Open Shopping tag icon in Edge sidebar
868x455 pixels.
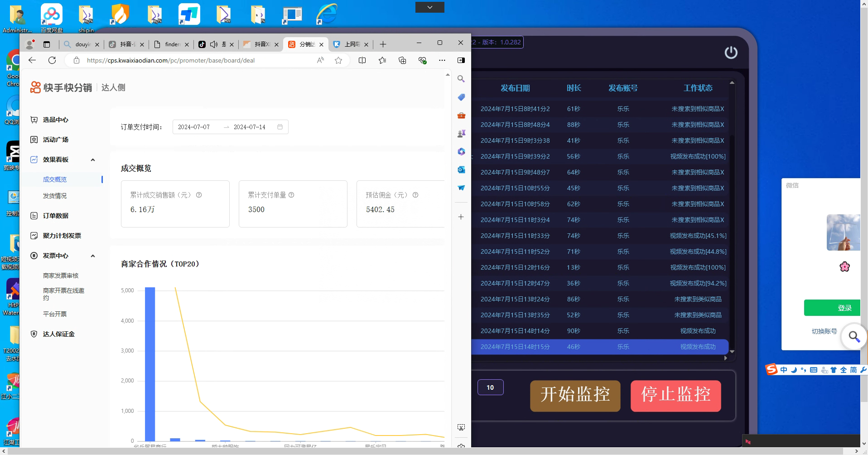tap(461, 97)
